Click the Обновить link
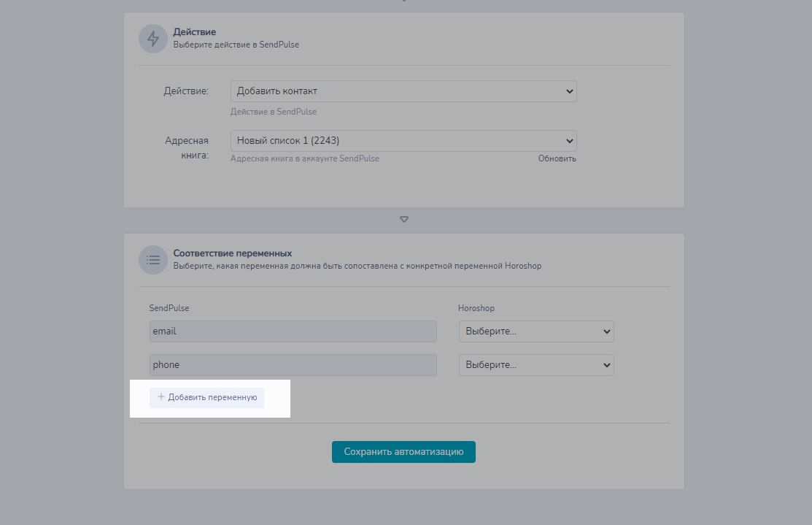Screen dimensions: 812x525 pos(557,158)
